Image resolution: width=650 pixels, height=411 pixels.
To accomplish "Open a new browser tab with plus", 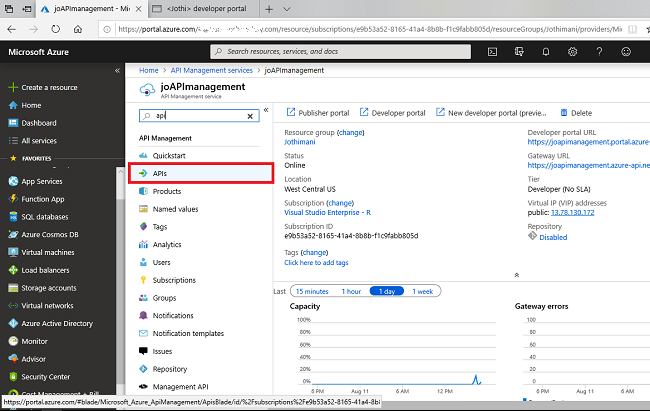I will pos(269,9).
